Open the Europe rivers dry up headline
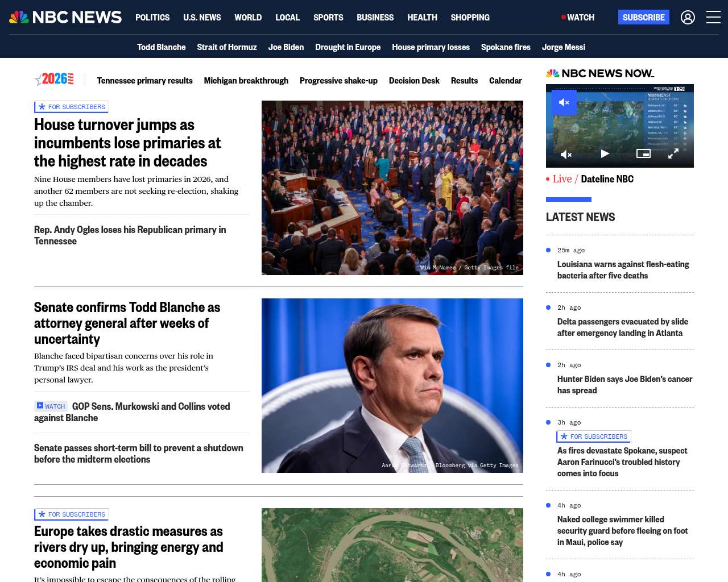 click(x=129, y=547)
